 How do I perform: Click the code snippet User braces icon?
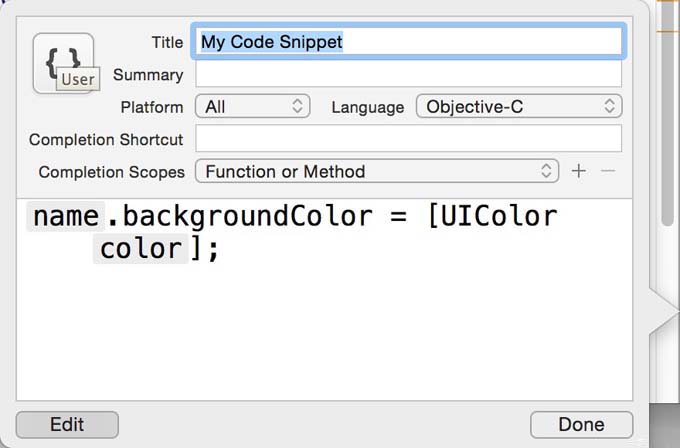coord(63,62)
